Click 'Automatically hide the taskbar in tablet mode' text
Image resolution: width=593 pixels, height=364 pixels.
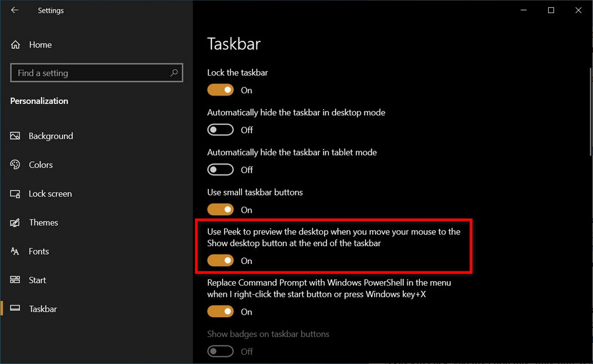click(x=292, y=152)
